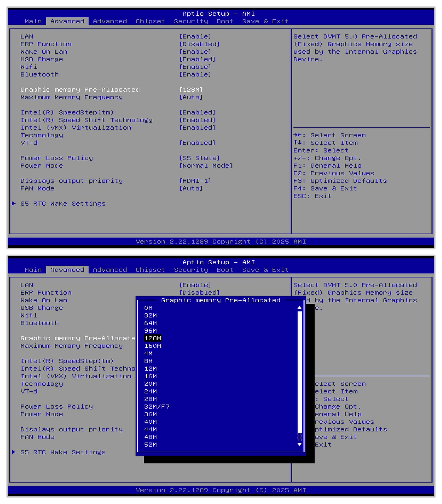The image size is (442, 504).
Task: Toggle Intel SpeedStep [Enabled] value
Action: pyautogui.click(x=197, y=112)
